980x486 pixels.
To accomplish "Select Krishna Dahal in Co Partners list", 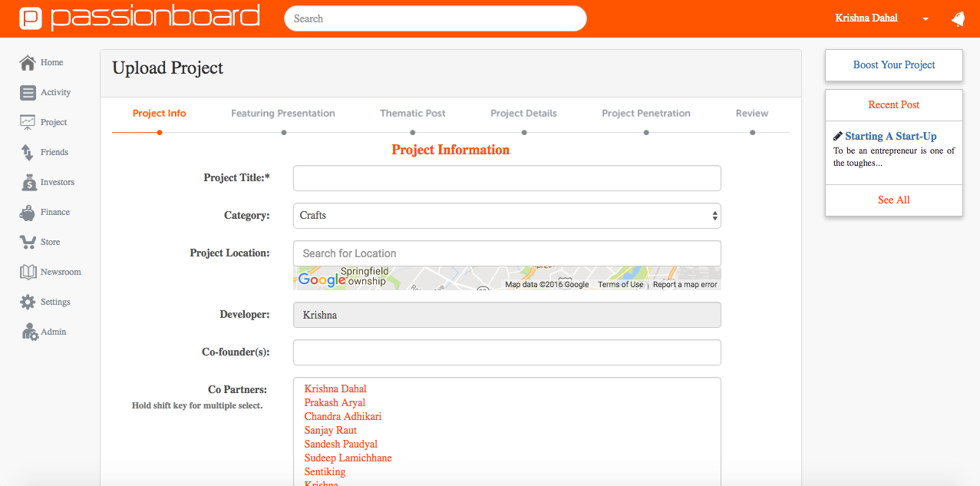I will (335, 389).
